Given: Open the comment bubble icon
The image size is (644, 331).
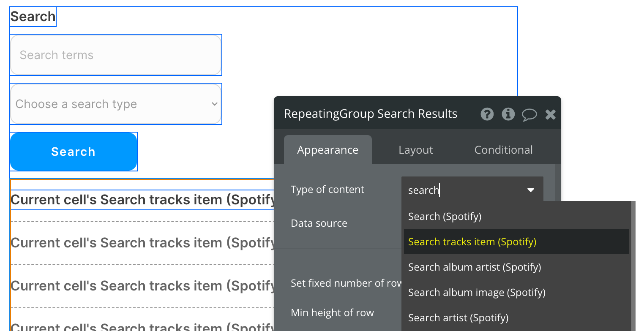Looking at the screenshot, I should click(x=529, y=114).
